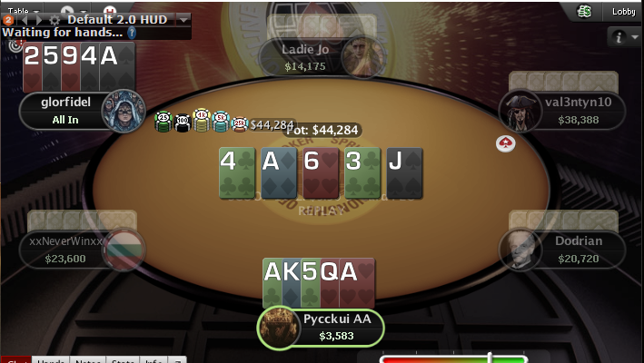Open the Table menu dropdown

24,10
